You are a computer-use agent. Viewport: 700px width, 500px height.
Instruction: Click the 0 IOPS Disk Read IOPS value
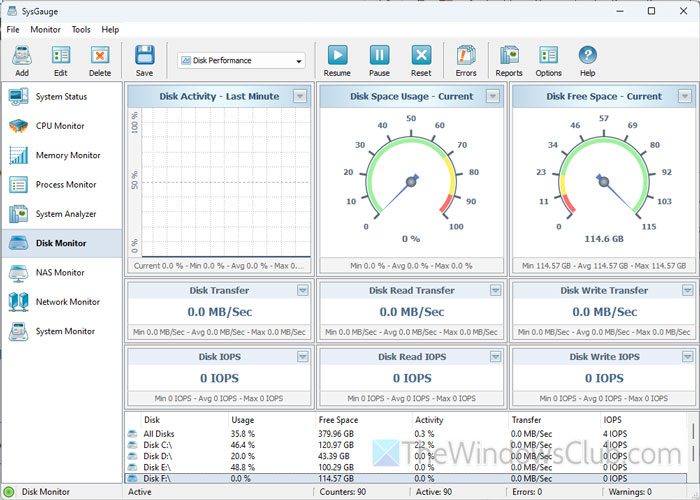412,379
